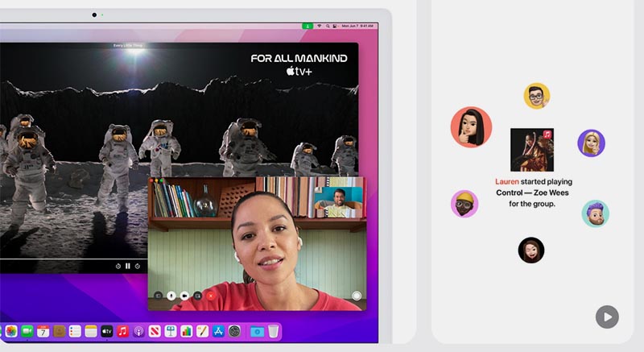Select the purple-haired bearded Memoji avatar
The image size is (644, 352).
[596, 213]
